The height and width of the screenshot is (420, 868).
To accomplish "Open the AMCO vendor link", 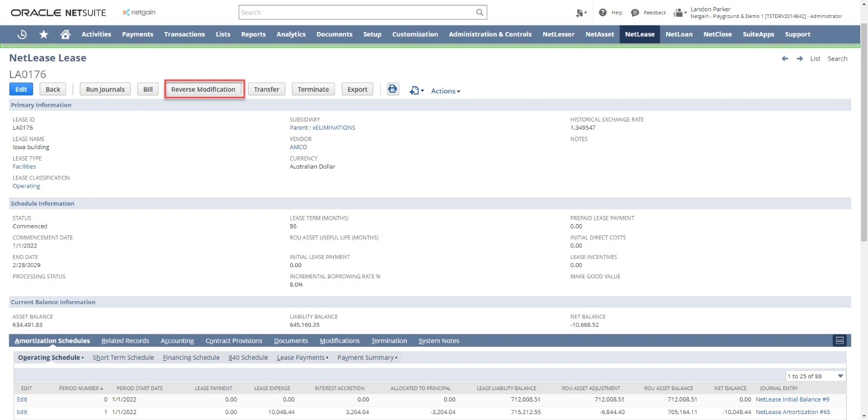I will (298, 147).
